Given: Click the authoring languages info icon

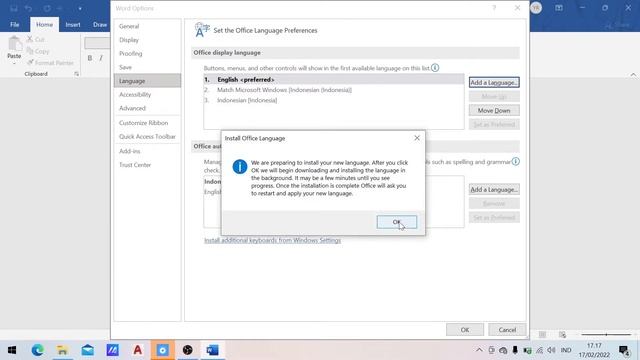Looking at the screenshot, I should (516, 162).
